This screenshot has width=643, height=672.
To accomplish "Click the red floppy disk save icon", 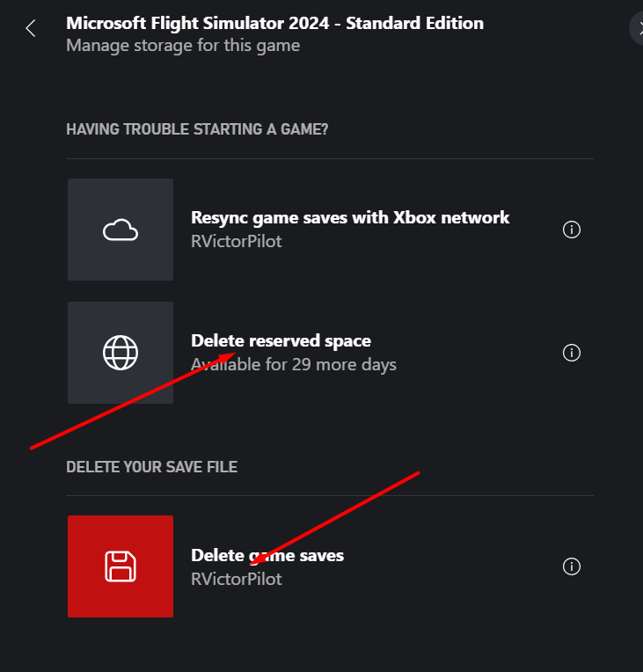I will (x=121, y=566).
